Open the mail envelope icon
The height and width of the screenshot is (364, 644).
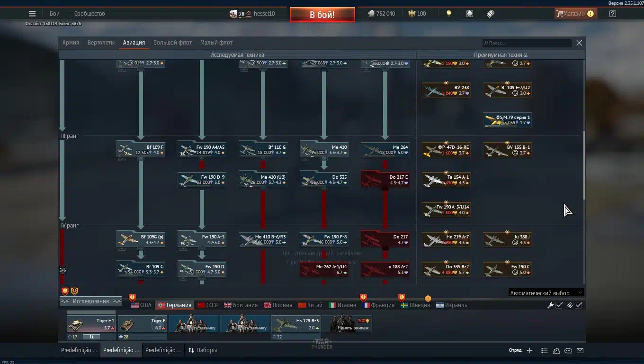pos(580,351)
